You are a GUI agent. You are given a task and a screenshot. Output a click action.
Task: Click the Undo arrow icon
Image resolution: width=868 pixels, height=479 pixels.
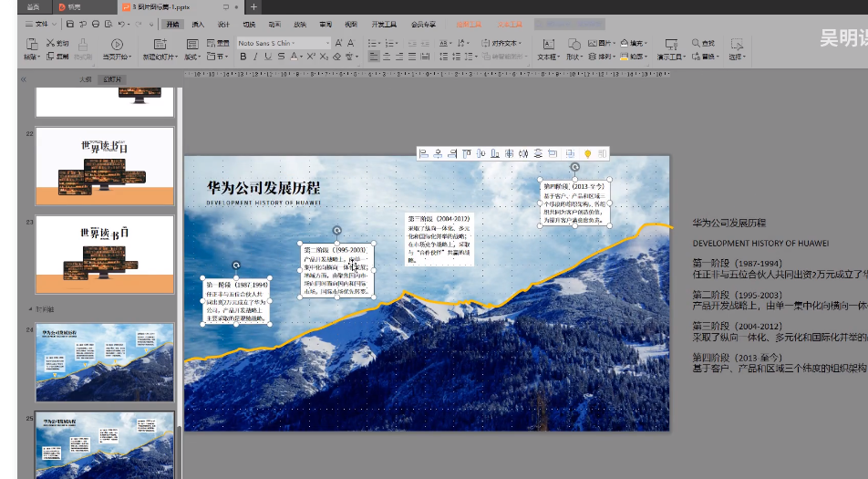click(x=121, y=24)
